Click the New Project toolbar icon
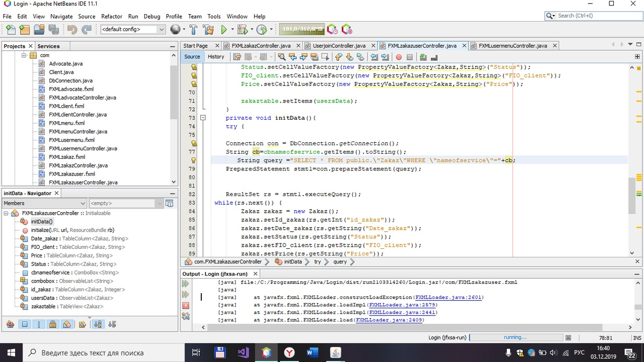Viewport: 644px width, 362px height. pyautogui.click(x=24, y=30)
